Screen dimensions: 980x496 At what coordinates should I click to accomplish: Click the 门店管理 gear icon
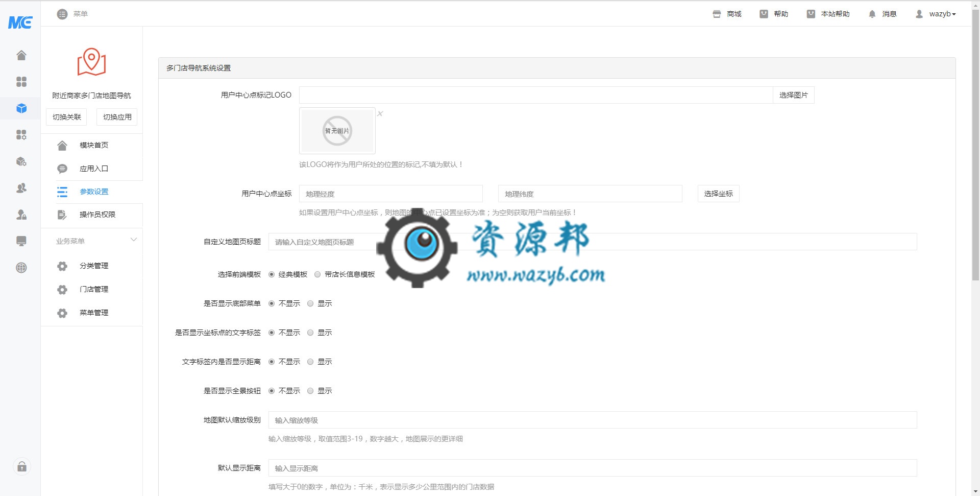pos(62,290)
